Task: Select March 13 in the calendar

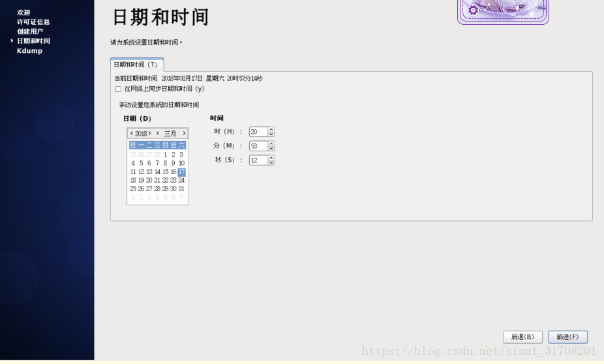Action: 149,172
